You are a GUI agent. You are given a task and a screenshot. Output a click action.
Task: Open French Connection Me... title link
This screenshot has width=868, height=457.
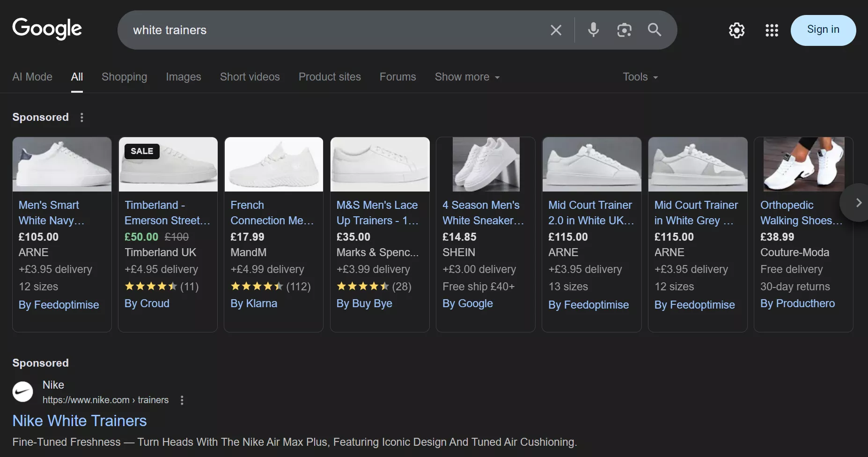point(272,213)
